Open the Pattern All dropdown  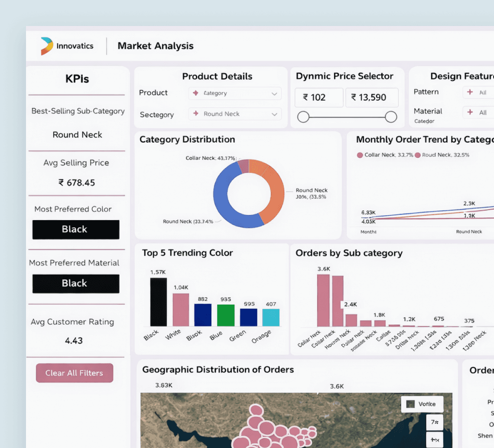(478, 92)
